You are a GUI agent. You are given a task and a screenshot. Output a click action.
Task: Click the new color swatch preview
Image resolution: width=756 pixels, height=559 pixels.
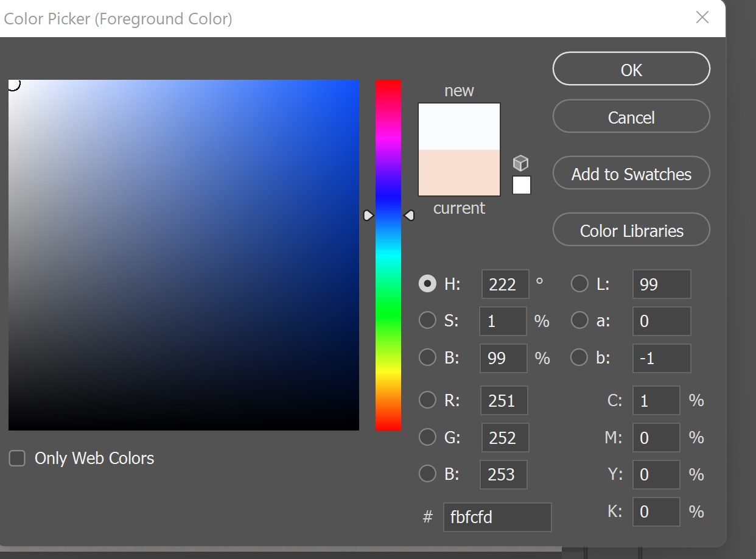(459, 127)
